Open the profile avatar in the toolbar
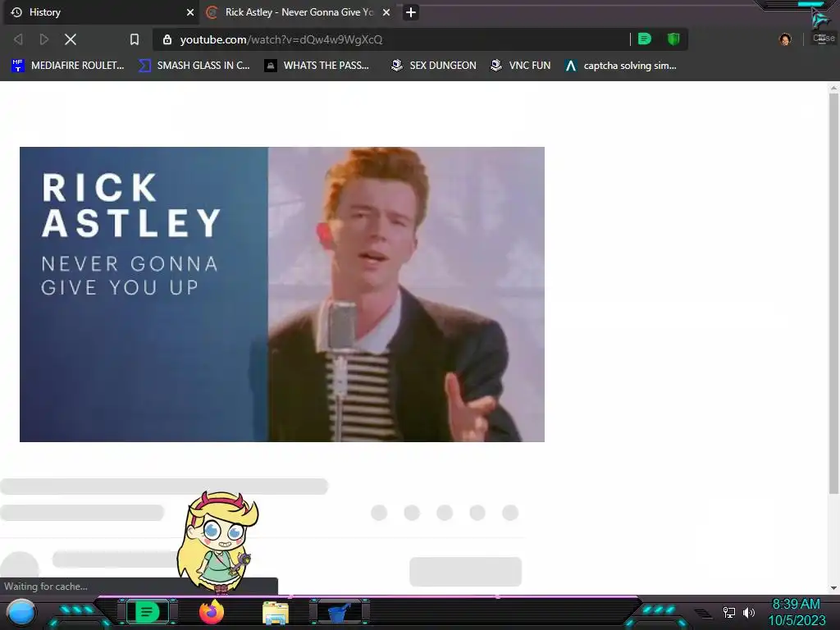The image size is (840, 630). click(x=785, y=39)
